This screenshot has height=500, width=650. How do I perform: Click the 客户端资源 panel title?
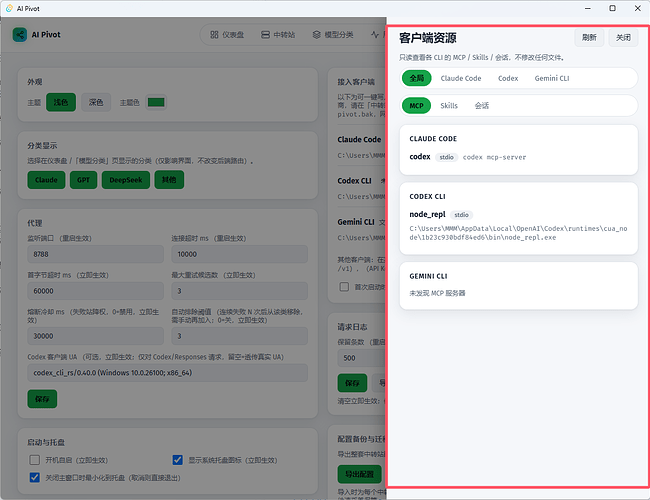(x=427, y=38)
